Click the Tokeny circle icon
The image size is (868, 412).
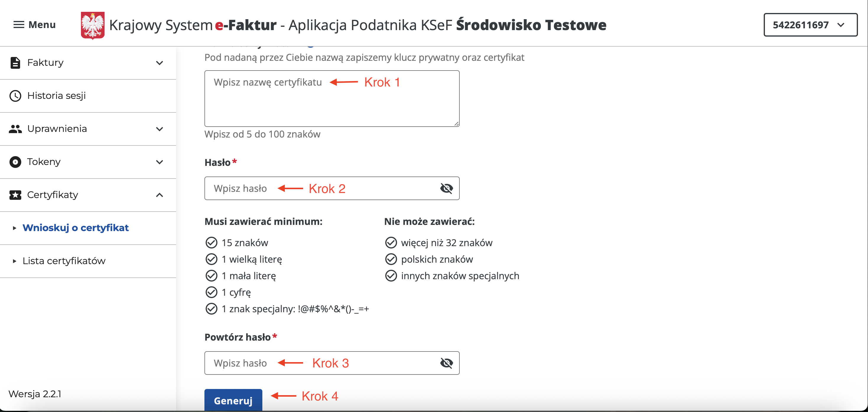click(x=15, y=162)
